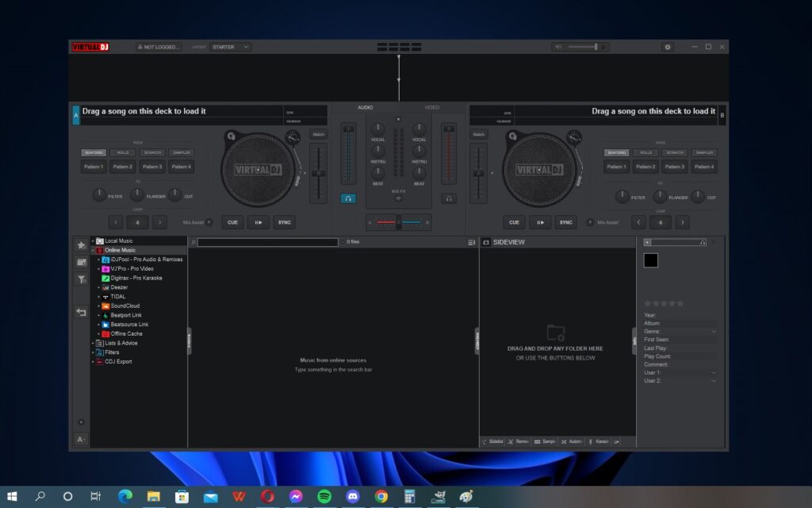
Task: Click the SYNC button on deck B
Action: pyautogui.click(x=566, y=222)
